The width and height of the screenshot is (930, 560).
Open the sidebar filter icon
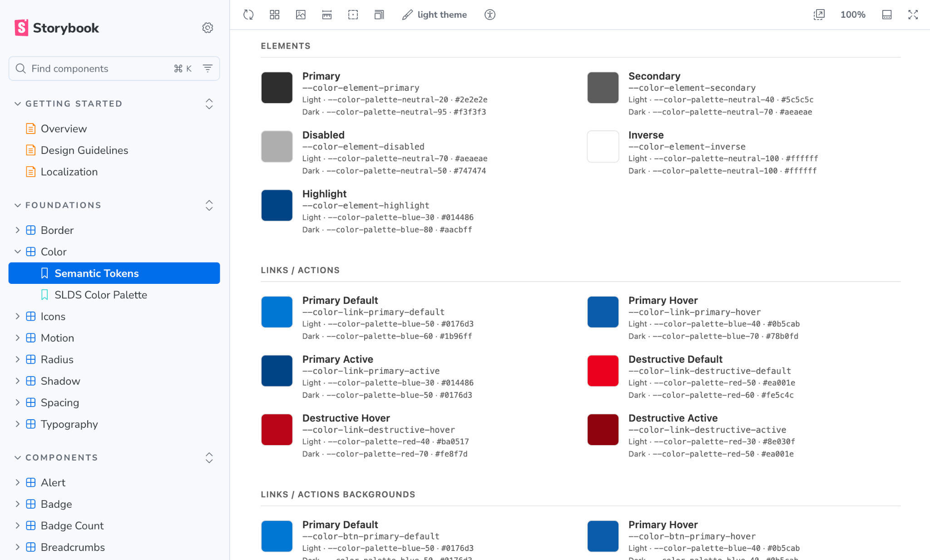coord(208,69)
